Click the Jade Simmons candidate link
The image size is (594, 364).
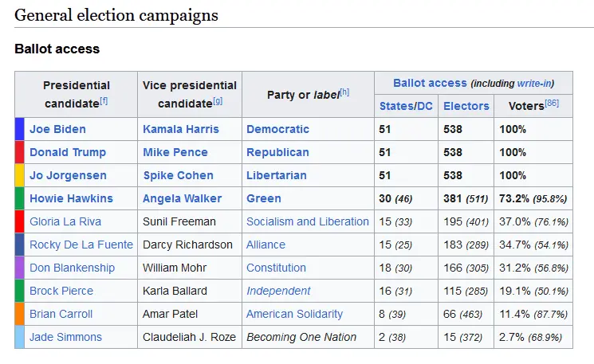pos(65,337)
